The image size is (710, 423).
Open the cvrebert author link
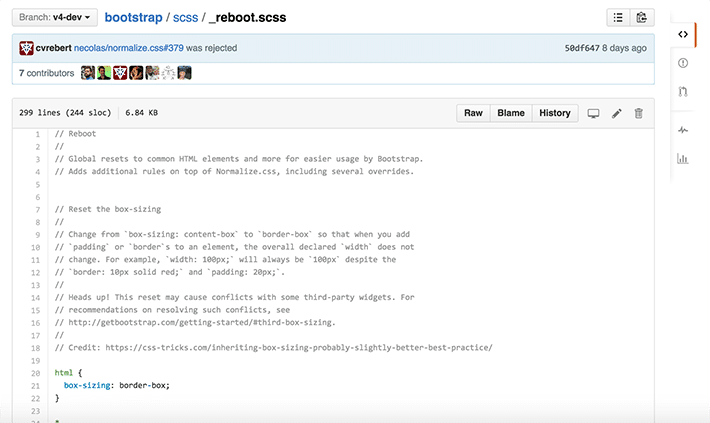[x=53, y=48]
